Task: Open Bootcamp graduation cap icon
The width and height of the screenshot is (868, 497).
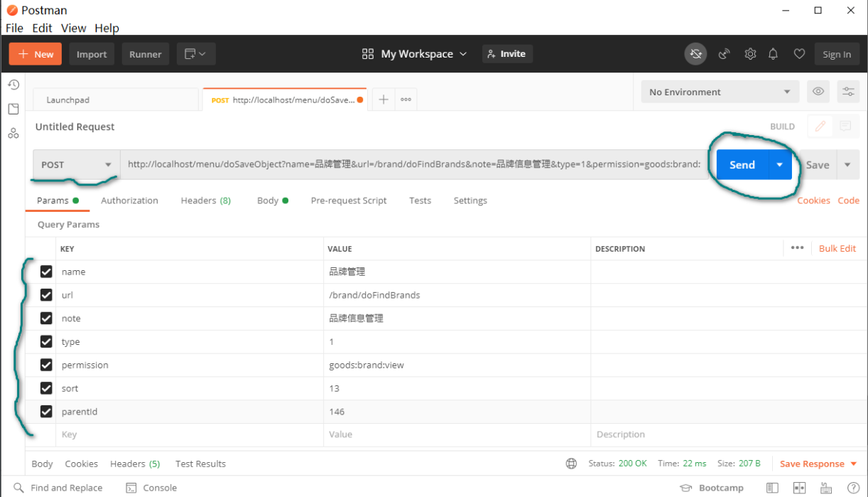Action: (x=686, y=488)
